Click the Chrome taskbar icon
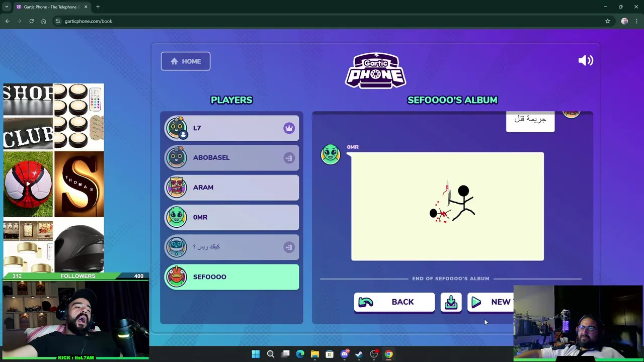The width and height of the screenshot is (644, 362). [x=389, y=354]
